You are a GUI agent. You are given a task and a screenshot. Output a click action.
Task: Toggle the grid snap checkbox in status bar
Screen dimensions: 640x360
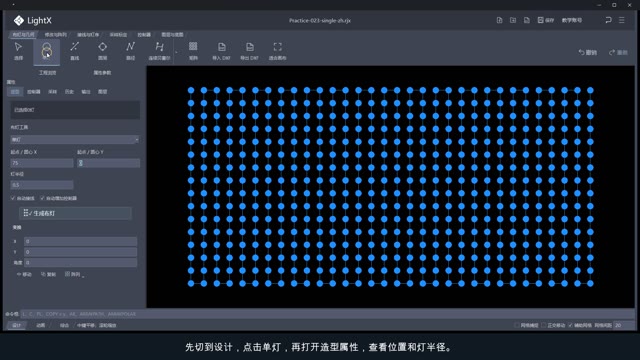coord(517,325)
